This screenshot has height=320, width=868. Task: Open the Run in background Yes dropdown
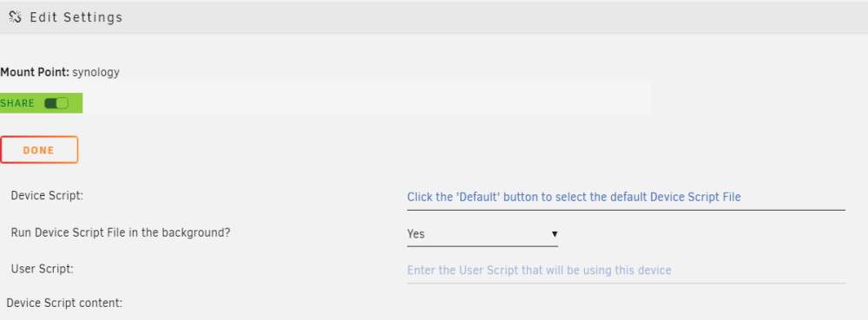pyautogui.click(x=482, y=234)
